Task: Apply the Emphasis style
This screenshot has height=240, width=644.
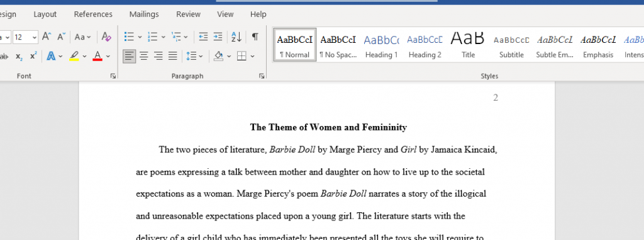Action: 598,45
